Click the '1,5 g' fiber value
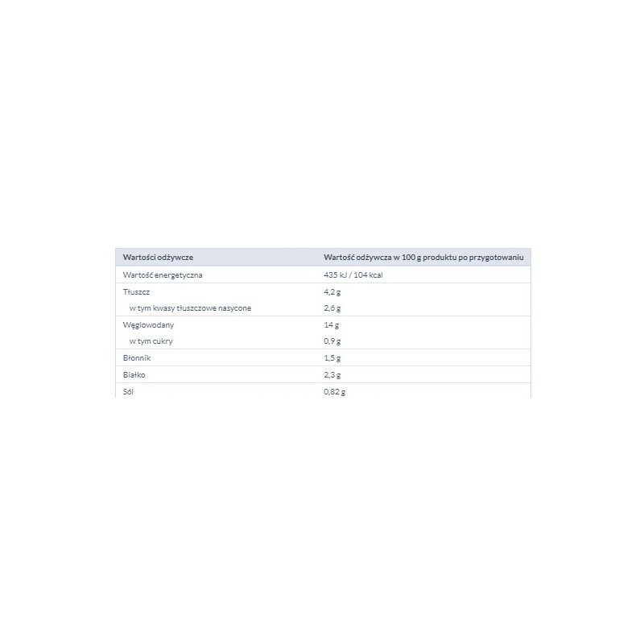The width and height of the screenshot is (644, 644). [332, 358]
